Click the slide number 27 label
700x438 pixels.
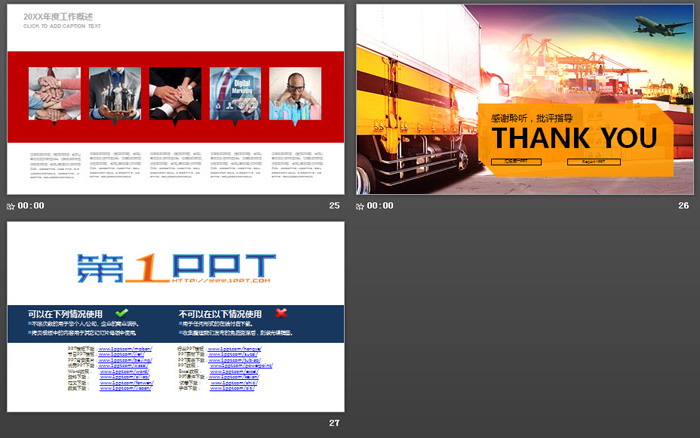click(334, 423)
